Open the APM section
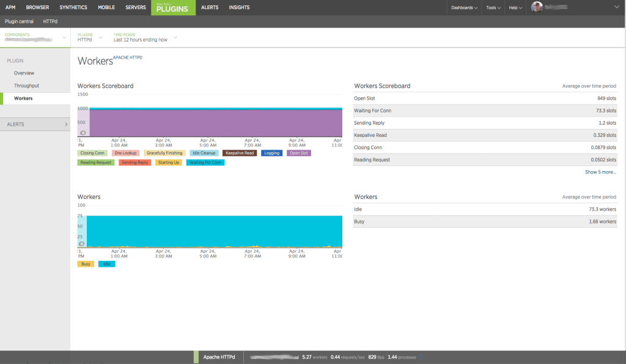The width and height of the screenshot is (626, 364). click(x=10, y=7)
